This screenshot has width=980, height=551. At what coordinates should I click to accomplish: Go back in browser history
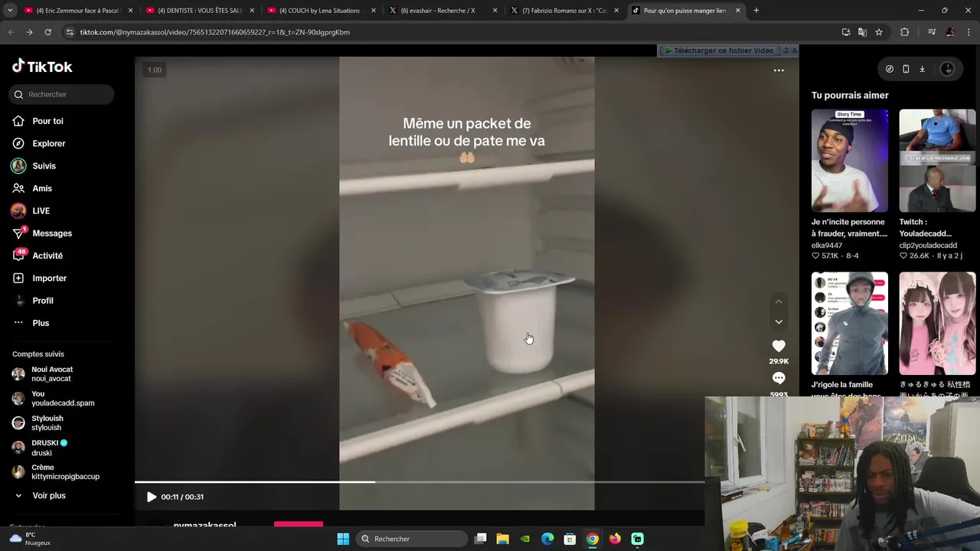pyautogui.click(x=11, y=32)
